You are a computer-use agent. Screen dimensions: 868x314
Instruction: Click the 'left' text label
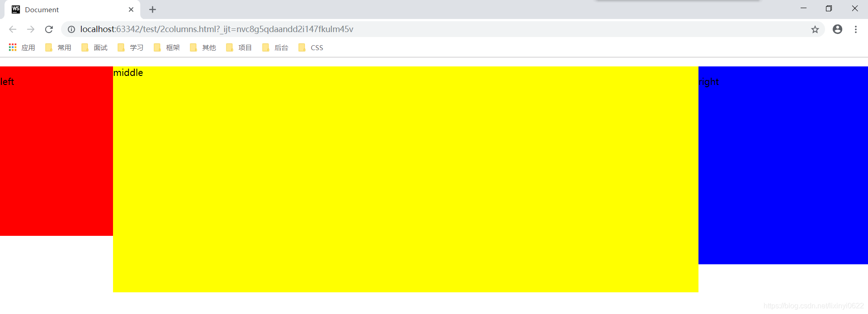(7, 82)
